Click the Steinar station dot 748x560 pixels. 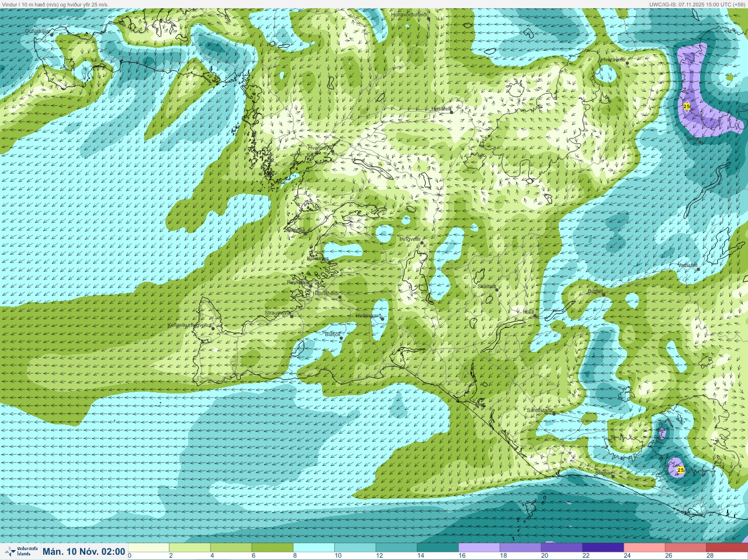click(x=612, y=476)
